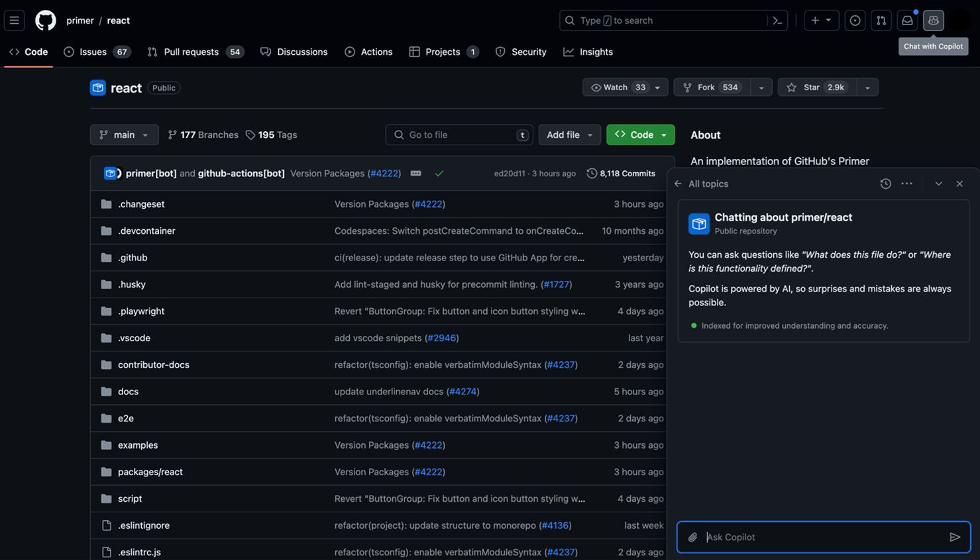The height and width of the screenshot is (560, 980).
Task: Go back using the All topics arrow
Action: (x=677, y=184)
